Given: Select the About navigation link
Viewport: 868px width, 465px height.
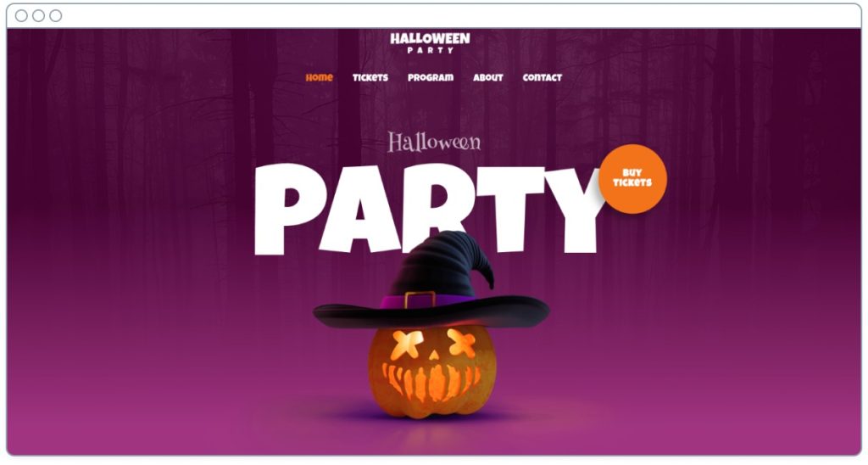Looking at the screenshot, I should 487,77.
